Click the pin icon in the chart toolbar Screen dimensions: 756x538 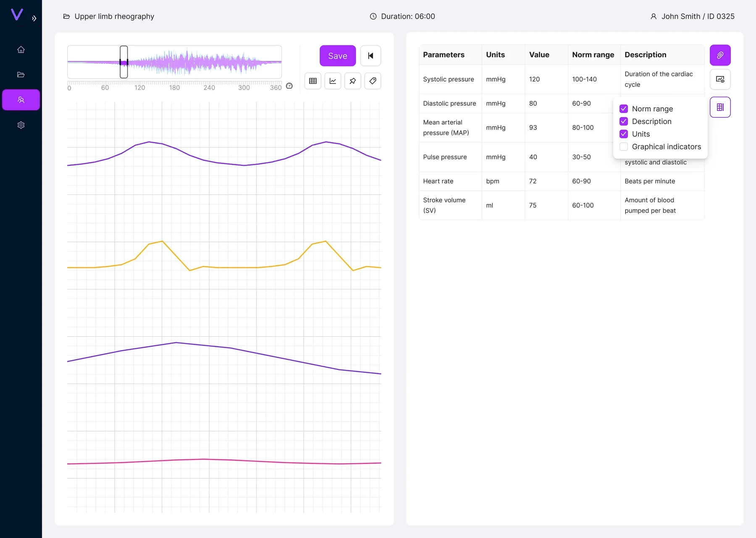click(x=353, y=81)
